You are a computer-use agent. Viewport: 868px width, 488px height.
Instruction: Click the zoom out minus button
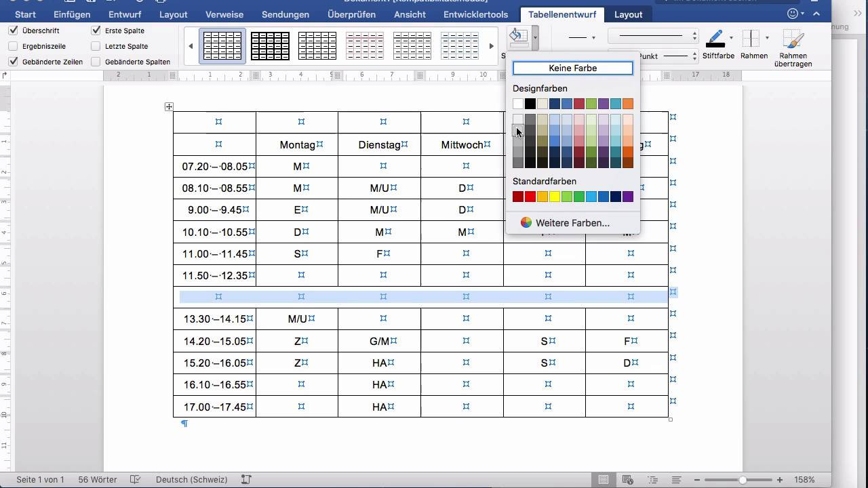[x=696, y=479]
